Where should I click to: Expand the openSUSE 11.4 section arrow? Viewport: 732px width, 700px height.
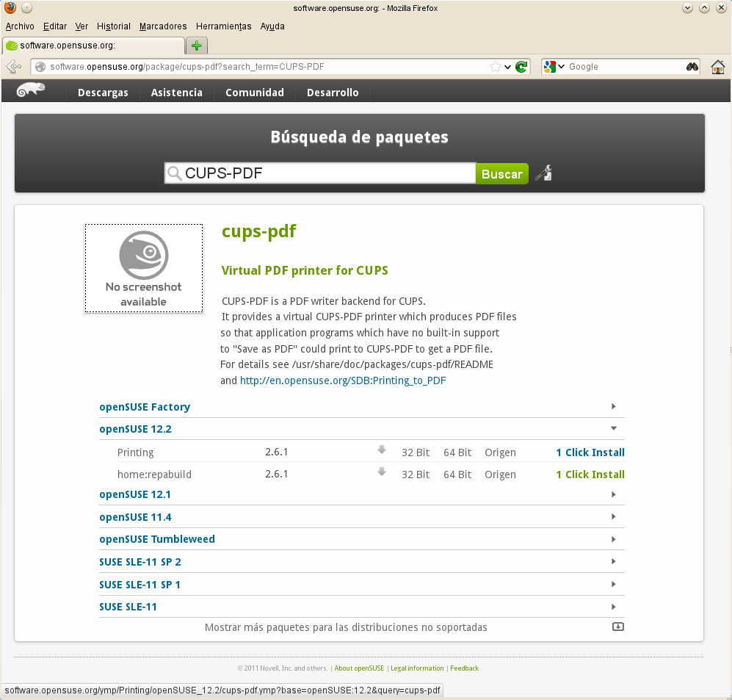click(x=613, y=516)
